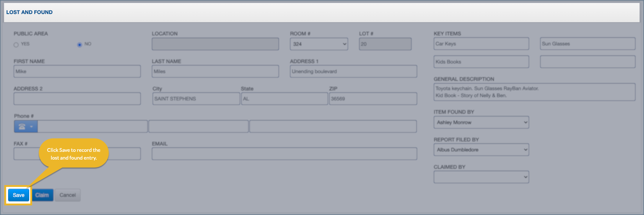This screenshot has width=644, height=215.
Task: Click the phone type icon dropdown
Action: click(x=25, y=126)
